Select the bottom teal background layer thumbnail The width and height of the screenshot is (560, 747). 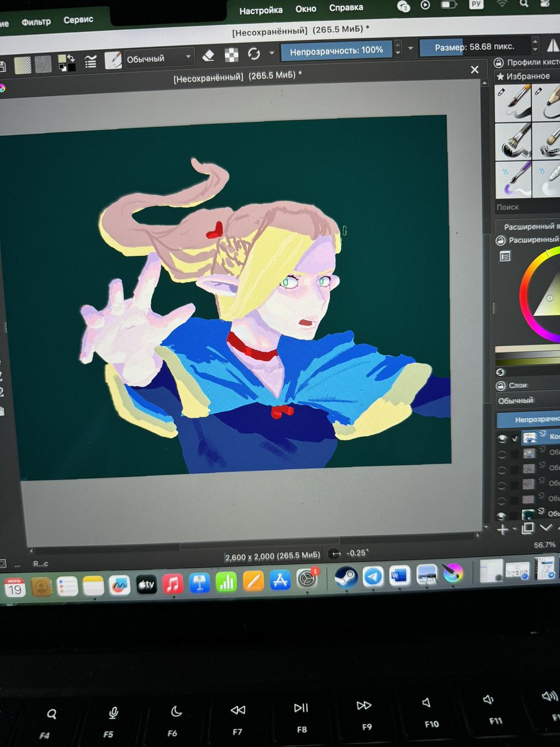coord(529,514)
